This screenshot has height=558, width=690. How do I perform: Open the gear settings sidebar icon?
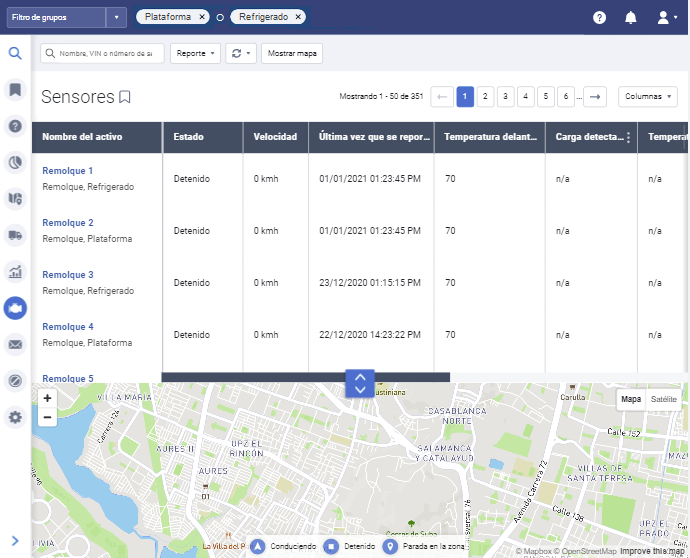(x=15, y=417)
